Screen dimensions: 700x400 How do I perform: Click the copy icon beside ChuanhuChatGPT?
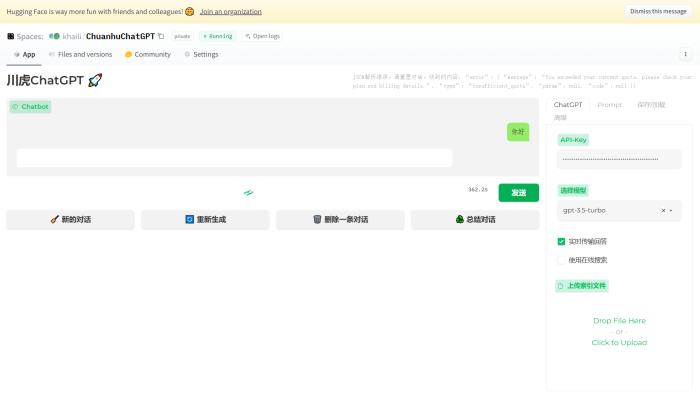(x=161, y=36)
